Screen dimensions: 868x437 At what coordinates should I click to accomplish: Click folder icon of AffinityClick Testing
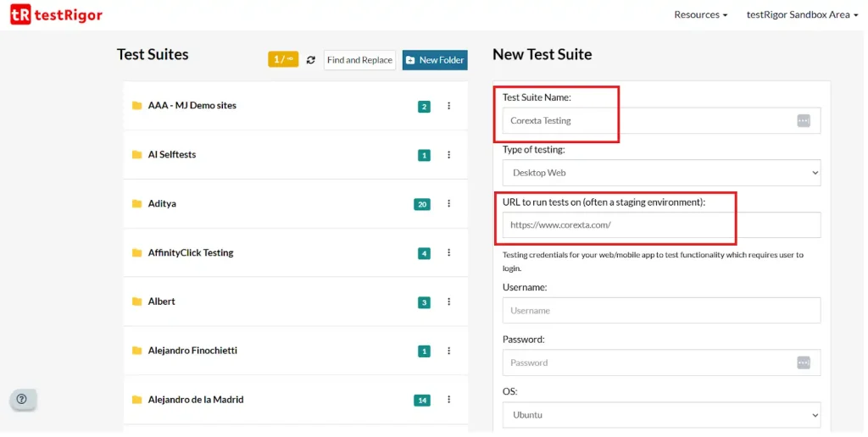(x=136, y=252)
